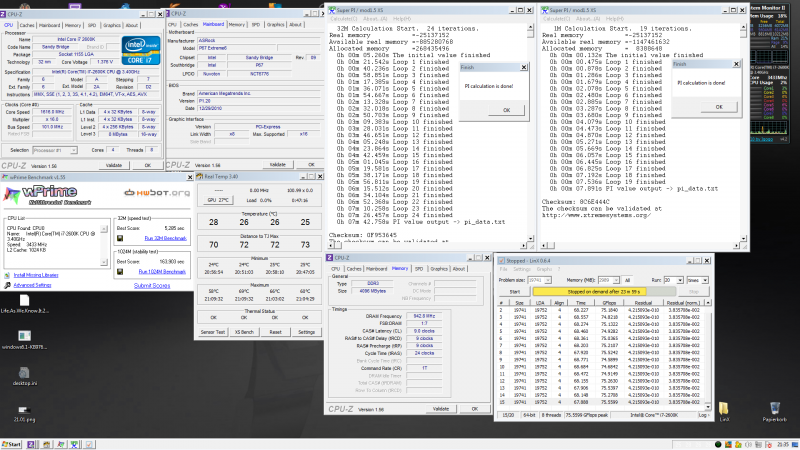This screenshot has width=800, height=450.
Task: Click the third taskbar icon after Start
Action: pyautogui.click(x=60, y=444)
